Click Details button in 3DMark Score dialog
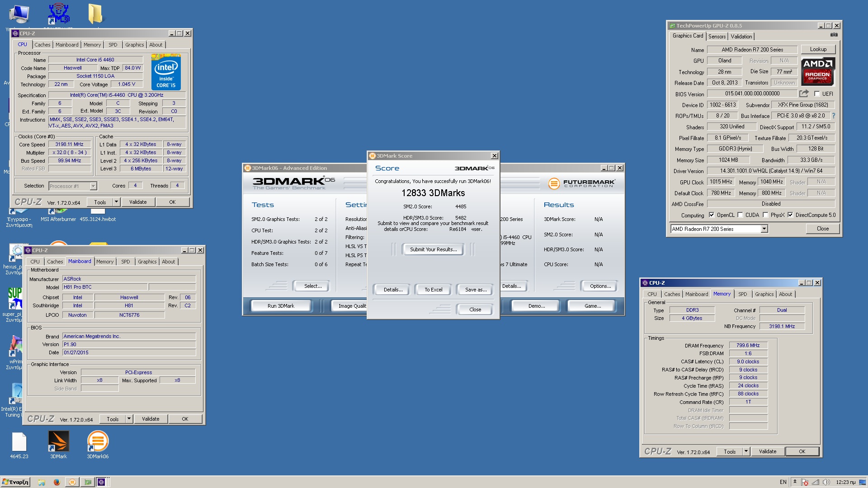Image resolution: width=868 pixels, height=488 pixels. (393, 290)
